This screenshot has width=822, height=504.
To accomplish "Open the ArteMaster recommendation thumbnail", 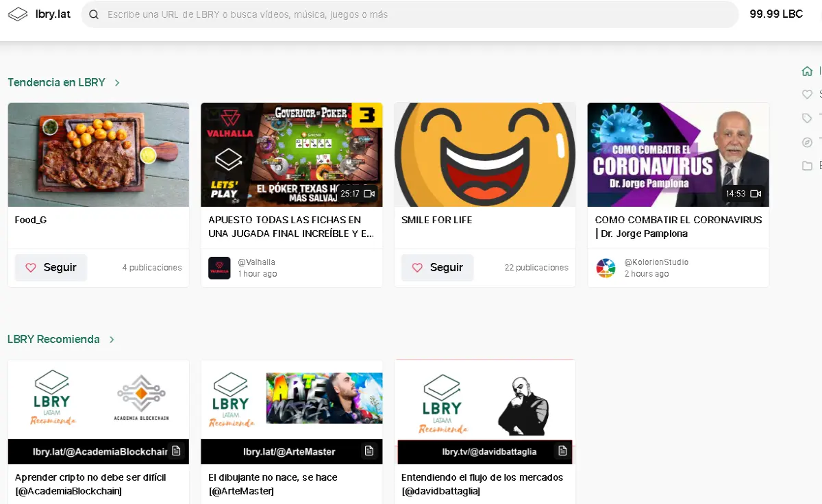I will click(x=291, y=412).
